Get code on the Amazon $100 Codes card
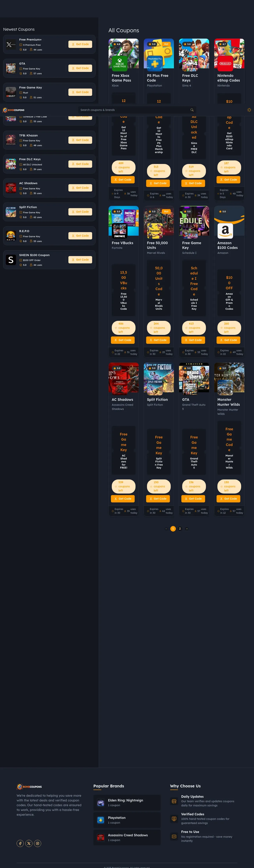 point(228,340)
